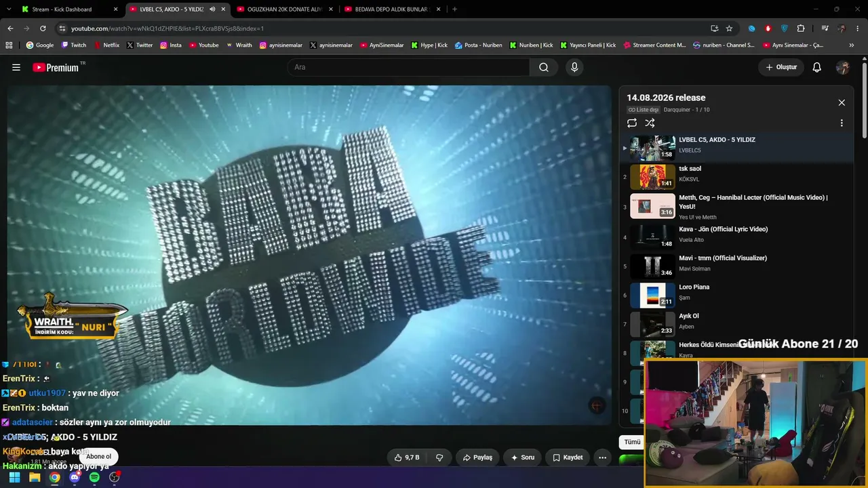The height and width of the screenshot is (488, 868).
Task: Open a new browser tab
Action: pyautogui.click(x=454, y=9)
